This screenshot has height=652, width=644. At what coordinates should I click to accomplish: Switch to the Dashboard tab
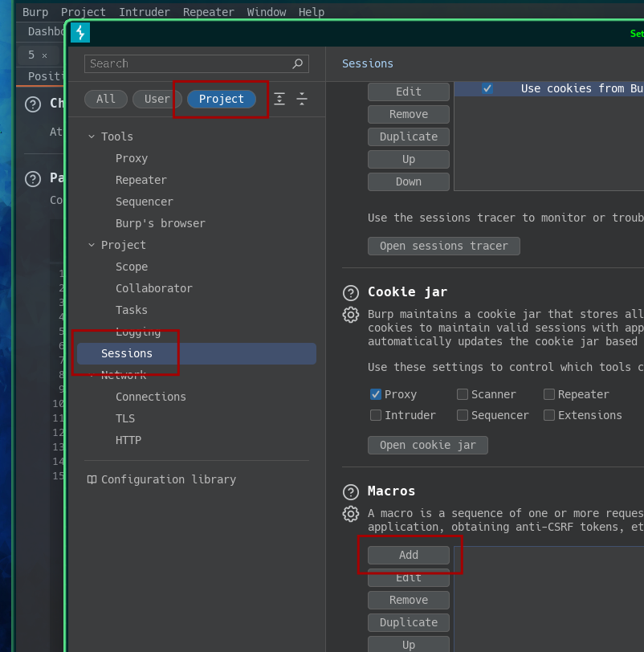45,31
